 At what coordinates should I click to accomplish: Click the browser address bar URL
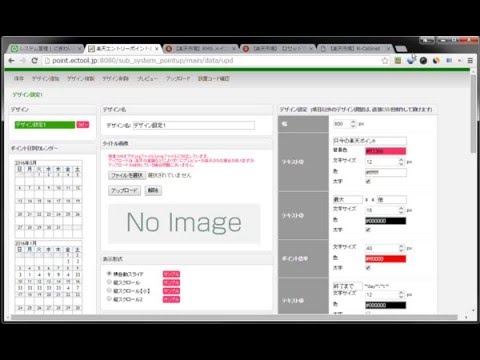[x=143, y=61]
